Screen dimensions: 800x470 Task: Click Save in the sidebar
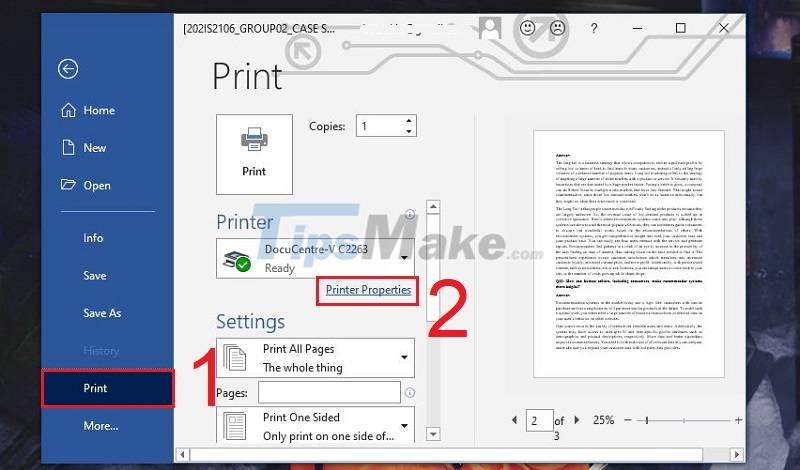pyautogui.click(x=95, y=276)
